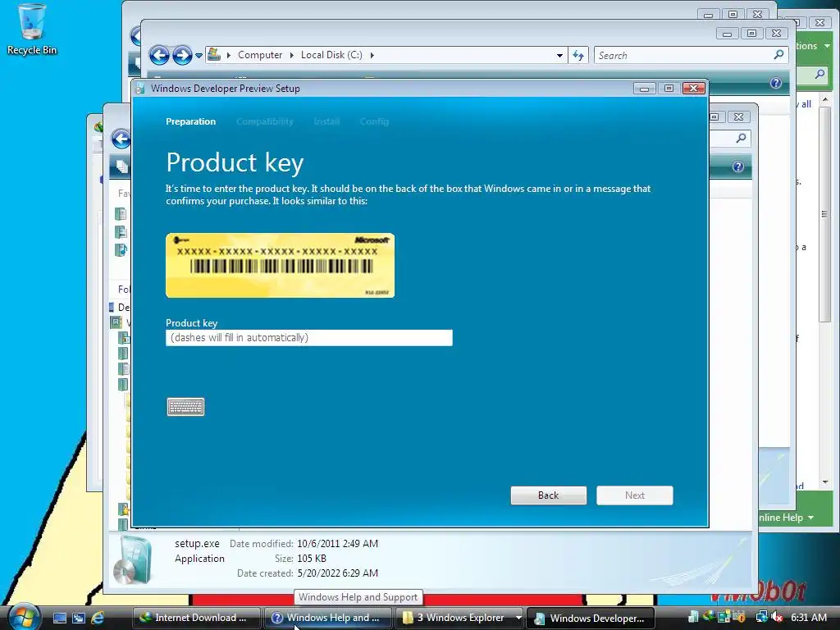Screen dimensions: 840x630
Task: Switch to Windows Help and Support taskbar button
Action: point(328,618)
